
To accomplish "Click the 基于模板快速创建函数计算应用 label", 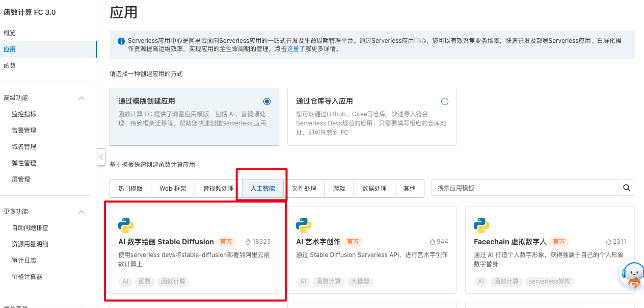I will pos(152,165).
